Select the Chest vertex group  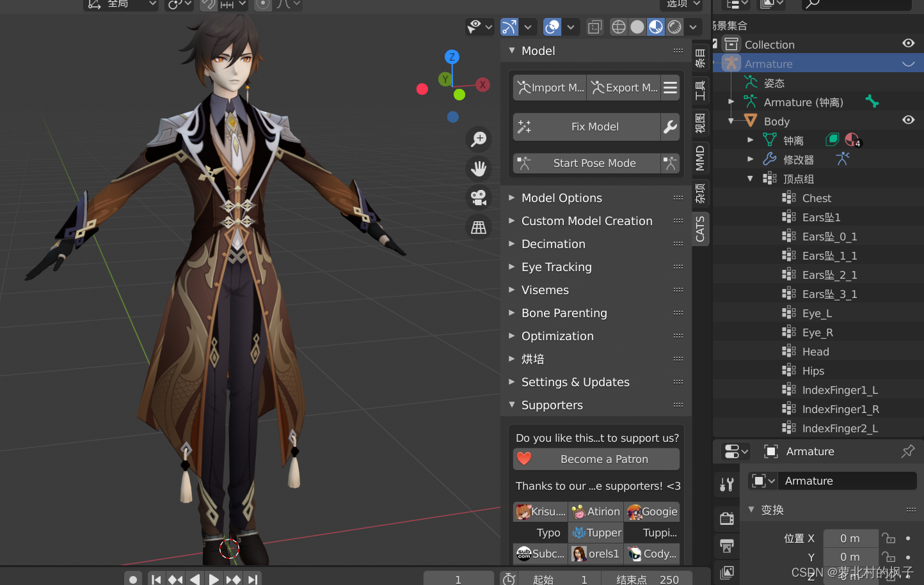point(818,198)
